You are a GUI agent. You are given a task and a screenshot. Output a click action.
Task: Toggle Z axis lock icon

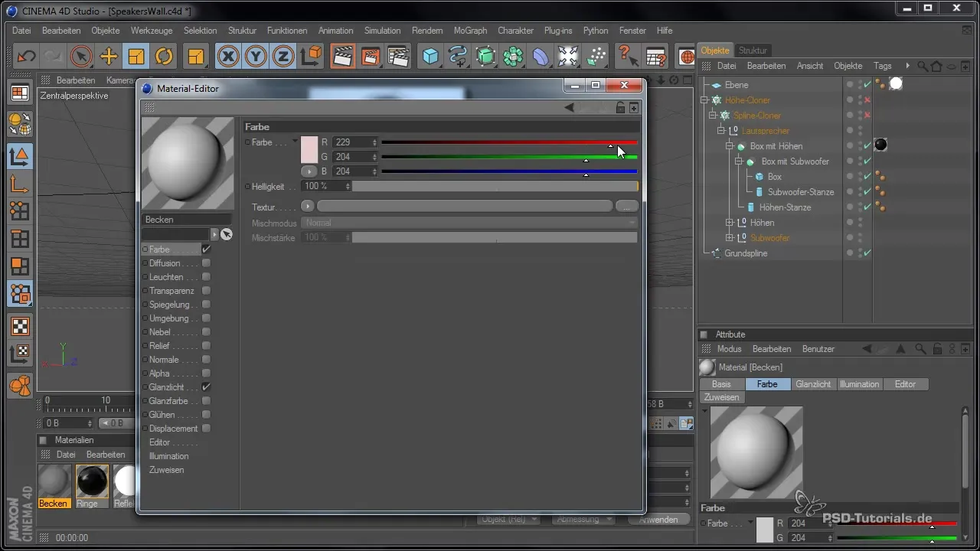[x=283, y=57]
